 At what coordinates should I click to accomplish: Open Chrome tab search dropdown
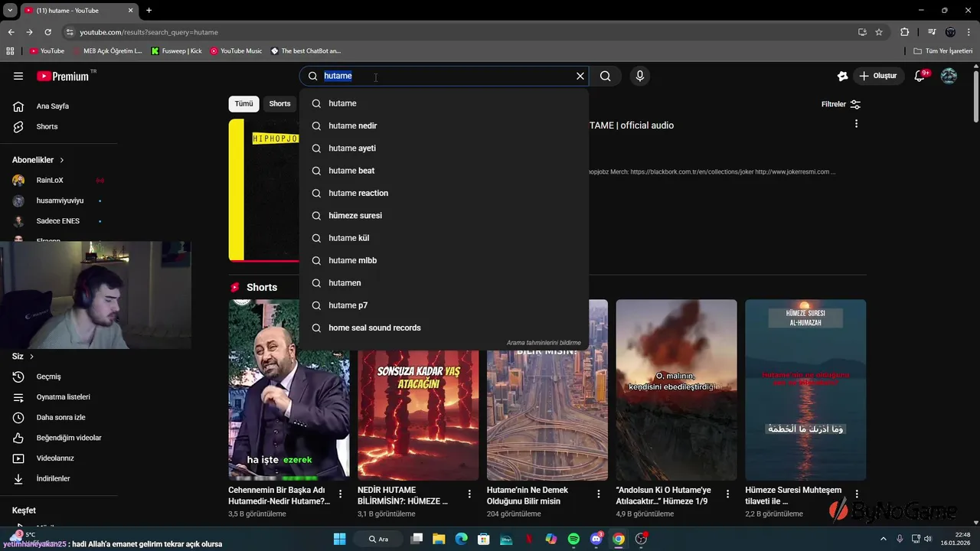10,10
